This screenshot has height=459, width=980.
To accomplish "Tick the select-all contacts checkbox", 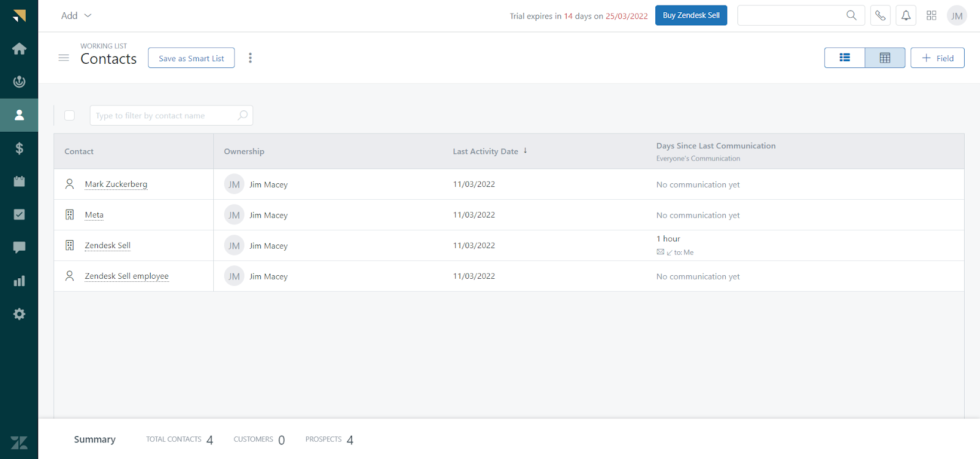I will point(70,115).
